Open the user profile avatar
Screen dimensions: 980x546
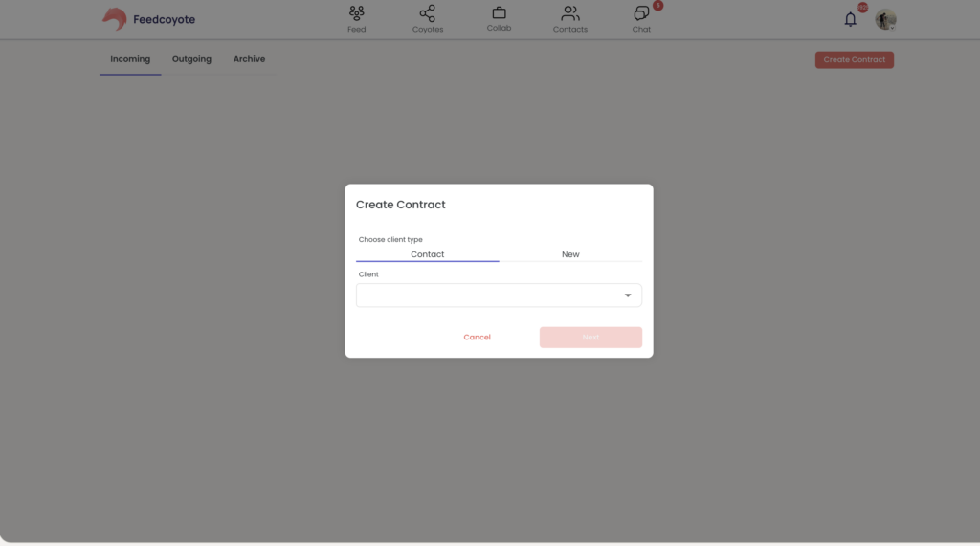(885, 19)
